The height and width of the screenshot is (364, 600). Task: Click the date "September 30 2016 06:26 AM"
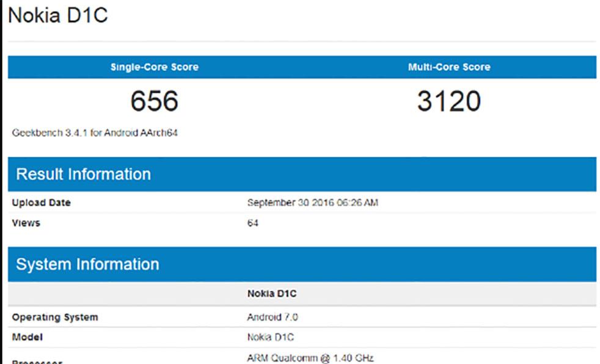313,203
